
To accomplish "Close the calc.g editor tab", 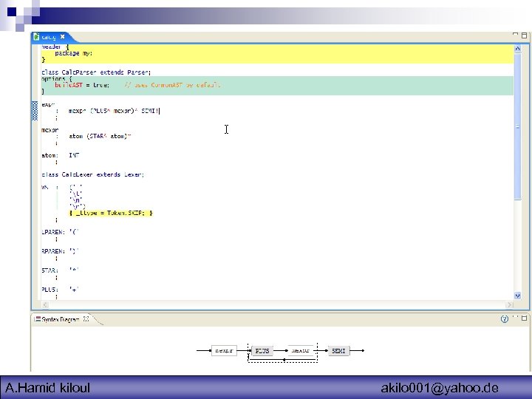I will [62, 37].
